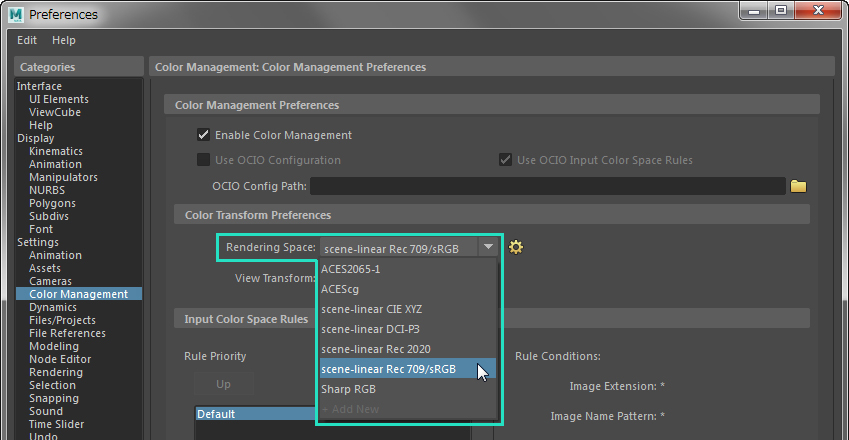
Task: Open the Rendering category
Action: [56, 372]
